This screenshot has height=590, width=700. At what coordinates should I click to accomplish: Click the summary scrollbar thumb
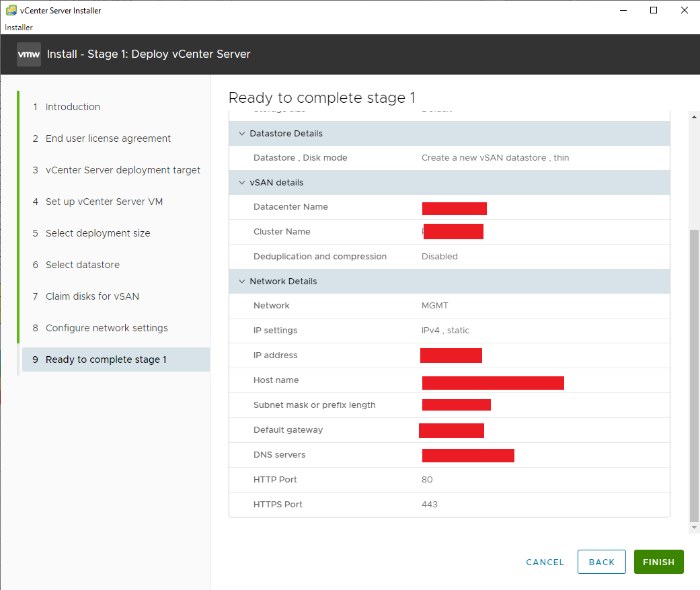694,376
